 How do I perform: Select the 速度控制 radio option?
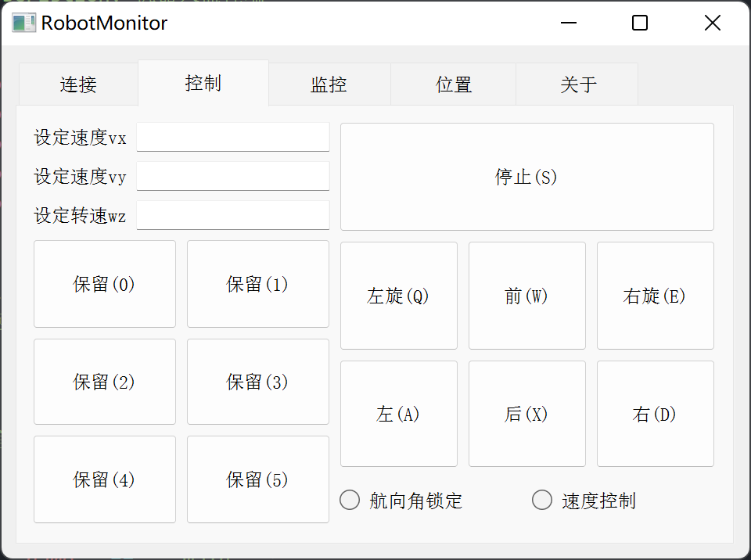coord(584,501)
